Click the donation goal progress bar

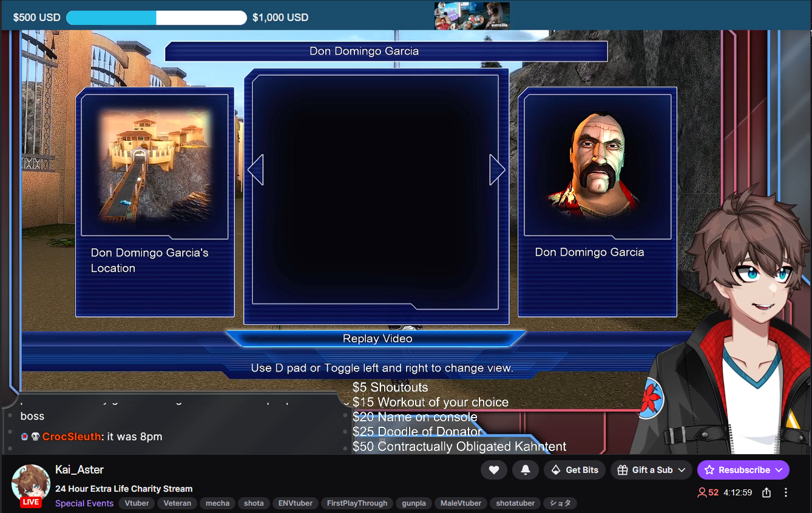[x=156, y=18]
